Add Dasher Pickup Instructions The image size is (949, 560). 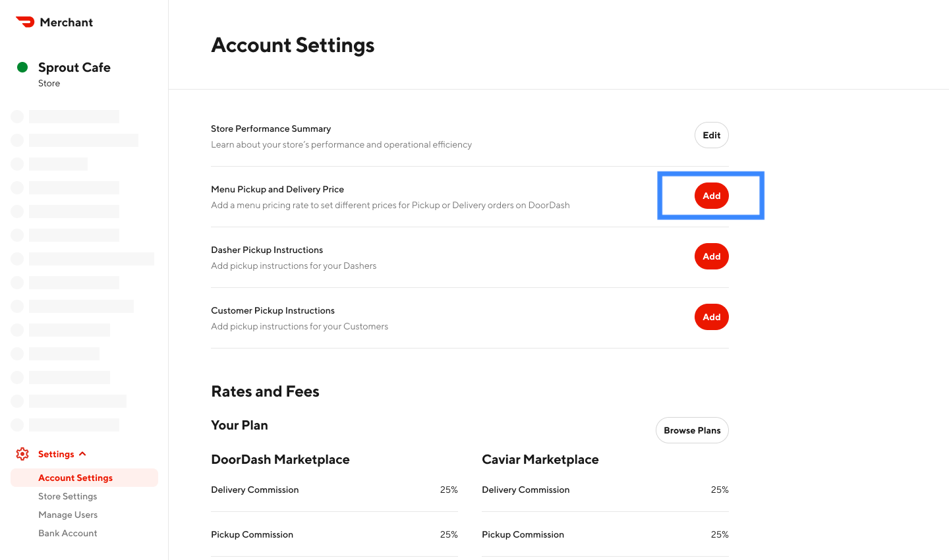pos(711,256)
